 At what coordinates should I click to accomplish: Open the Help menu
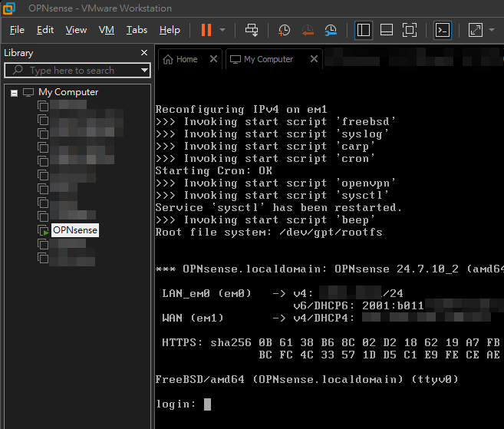point(170,30)
